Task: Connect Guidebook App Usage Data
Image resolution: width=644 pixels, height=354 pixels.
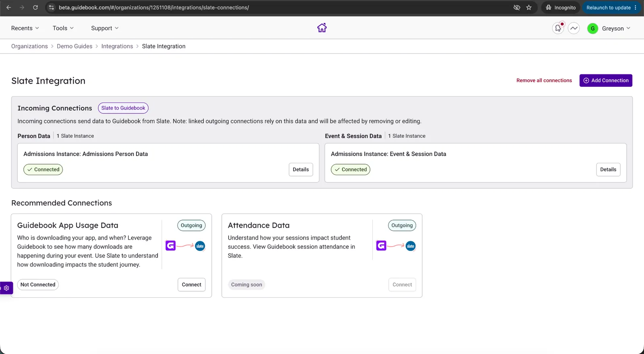Action: (x=192, y=285)
